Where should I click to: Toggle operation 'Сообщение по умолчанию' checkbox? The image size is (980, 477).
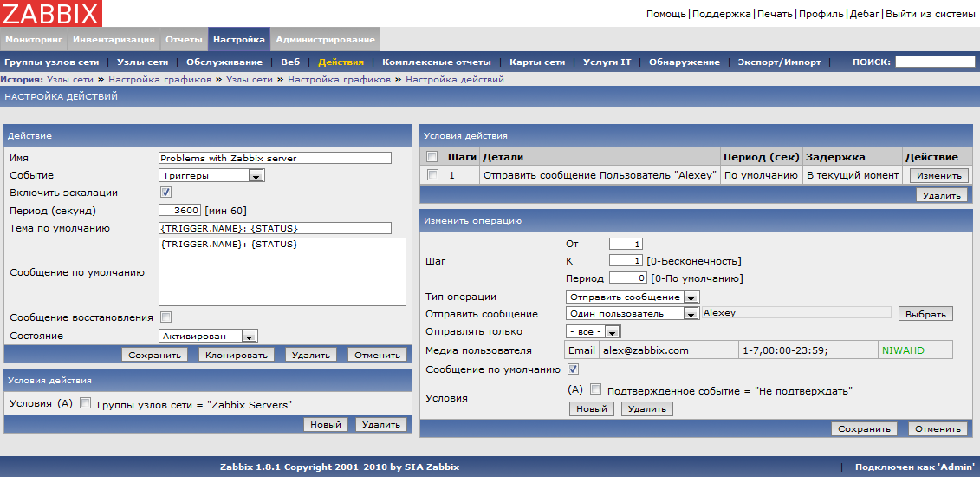[573, 369]
